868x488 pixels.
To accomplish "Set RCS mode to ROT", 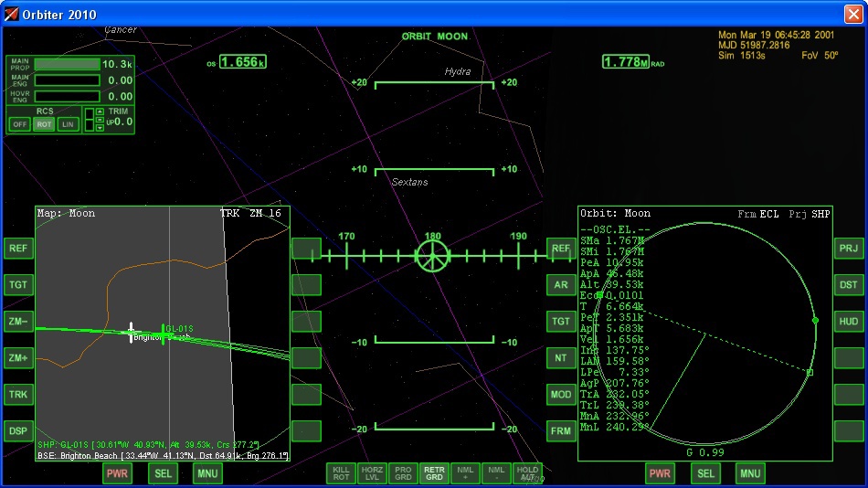I will [44, 124].
